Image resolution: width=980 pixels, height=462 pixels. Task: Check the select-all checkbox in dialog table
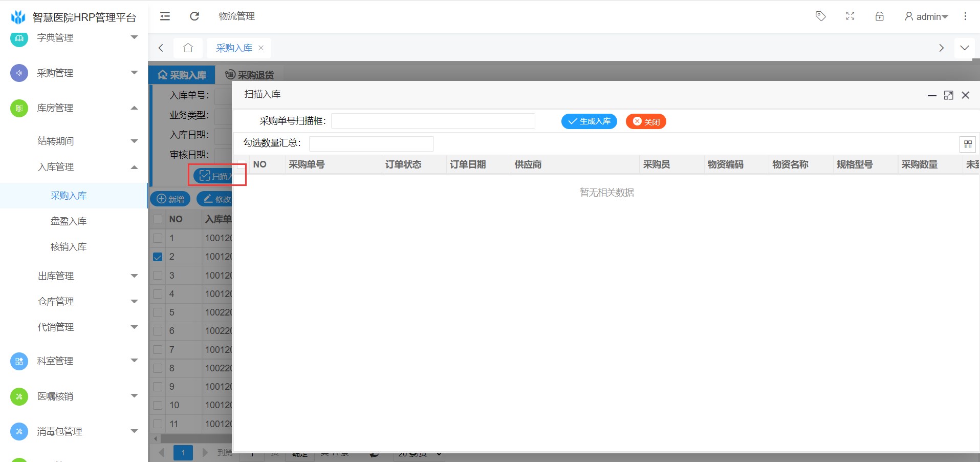(242, 164)
